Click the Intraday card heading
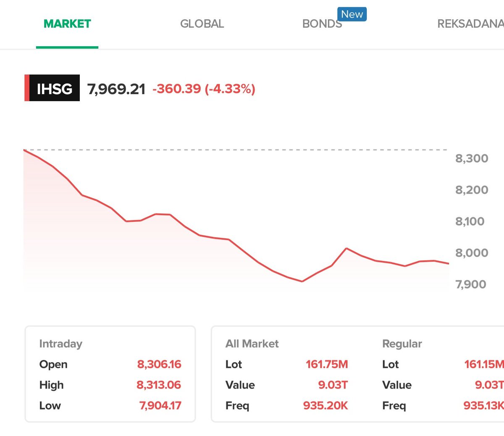 60,344
